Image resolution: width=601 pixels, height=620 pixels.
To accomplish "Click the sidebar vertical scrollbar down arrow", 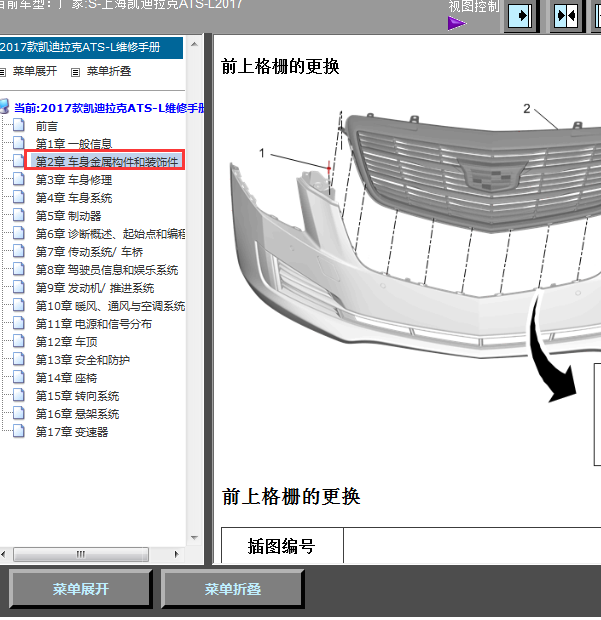I will point(194,538).
